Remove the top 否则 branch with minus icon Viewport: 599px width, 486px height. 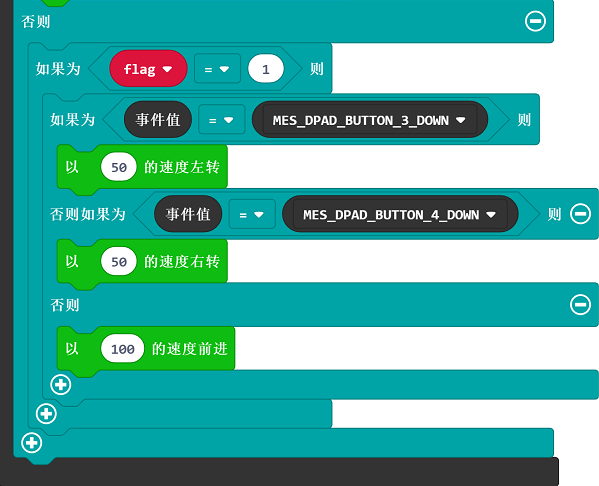pyautogui.click(x=535, y=21)
